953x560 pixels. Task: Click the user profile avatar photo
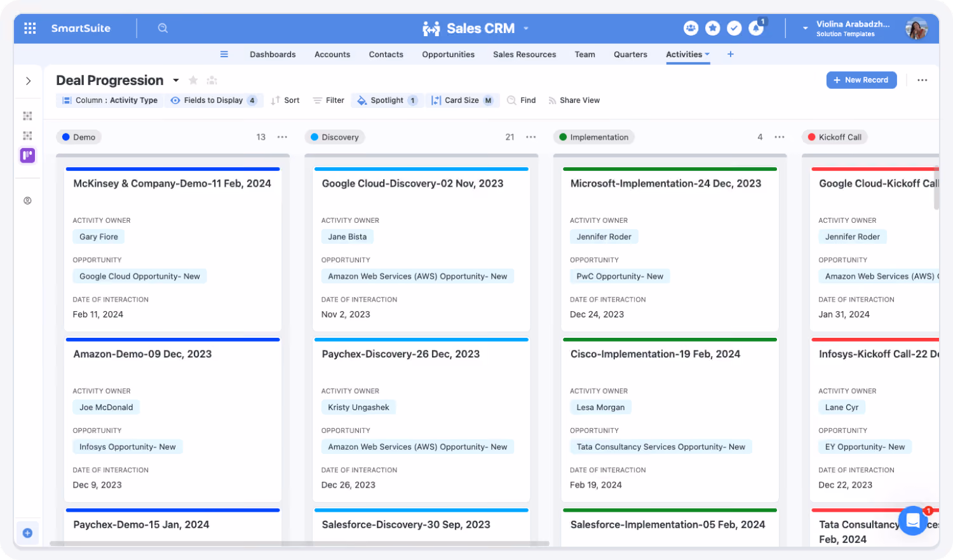[x=916, y=29]
